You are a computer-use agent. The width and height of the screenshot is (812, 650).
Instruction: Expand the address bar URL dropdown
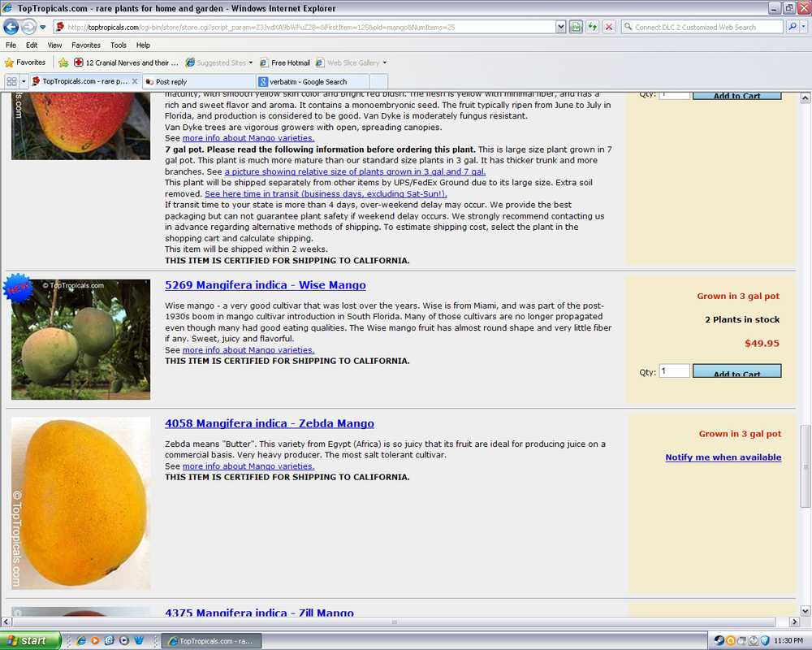[560, 27]
